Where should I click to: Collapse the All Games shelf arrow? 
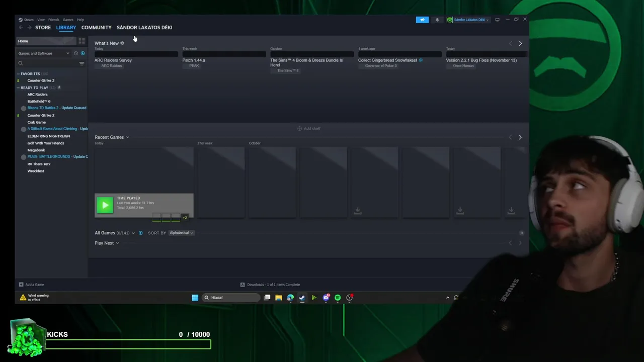tap(522, 233)
